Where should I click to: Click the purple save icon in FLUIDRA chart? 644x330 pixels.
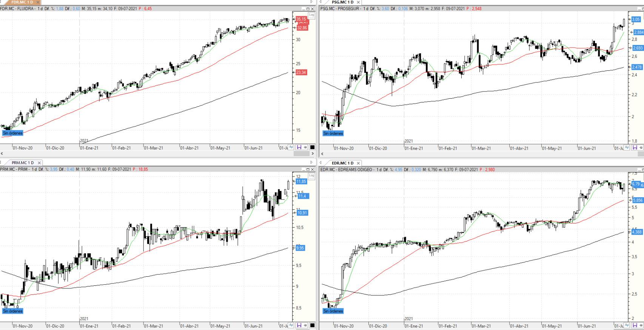[299, 147]
